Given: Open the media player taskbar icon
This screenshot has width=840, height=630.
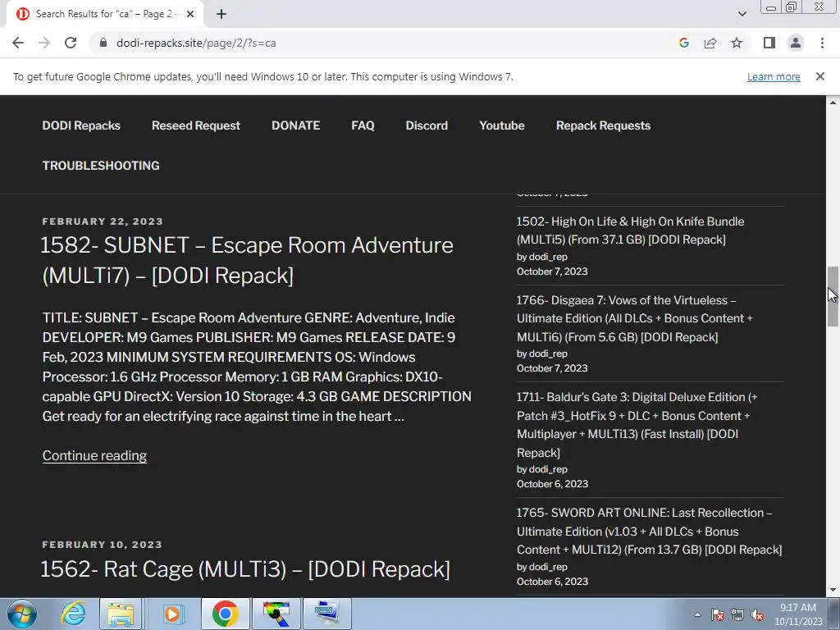Looking at the screenshot, I should coord(172,614).
